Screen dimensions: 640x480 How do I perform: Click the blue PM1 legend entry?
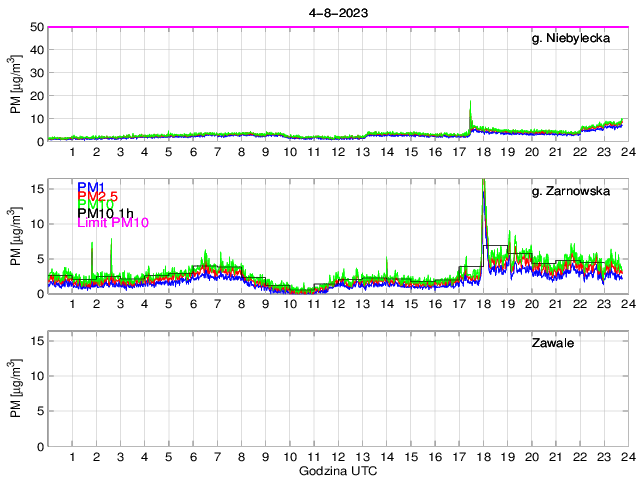coord(91,187)
